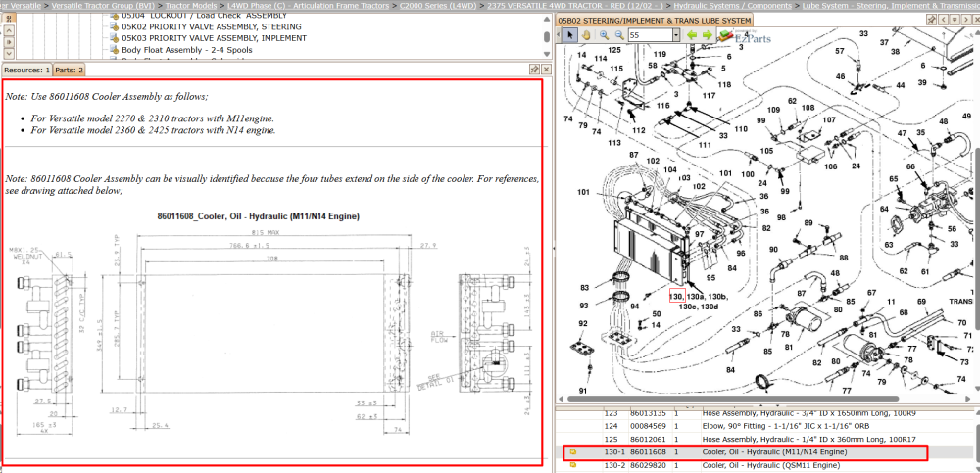Image resolution: width=980 pixels, height=473 pixels.
Task: Click callout 130 on the diagram
Action: [x=677, y=296]
